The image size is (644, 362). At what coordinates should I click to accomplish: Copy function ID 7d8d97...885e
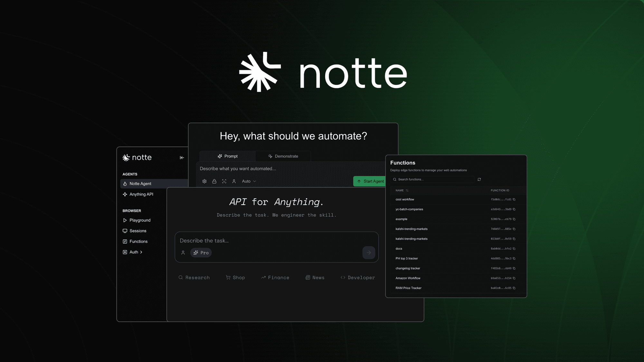[514, 229]
